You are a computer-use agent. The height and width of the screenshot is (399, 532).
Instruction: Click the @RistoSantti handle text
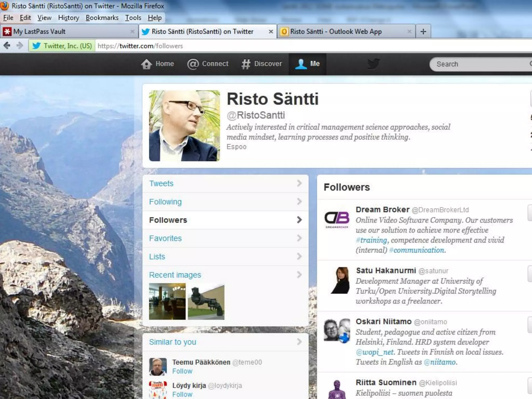point(256,115)
